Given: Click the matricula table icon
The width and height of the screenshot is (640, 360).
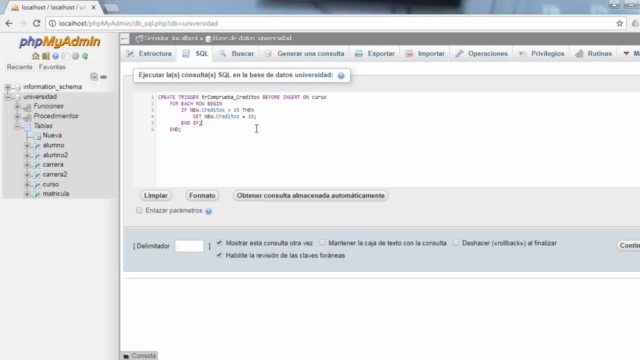Looking at the screenshot, I should point(37,194).
